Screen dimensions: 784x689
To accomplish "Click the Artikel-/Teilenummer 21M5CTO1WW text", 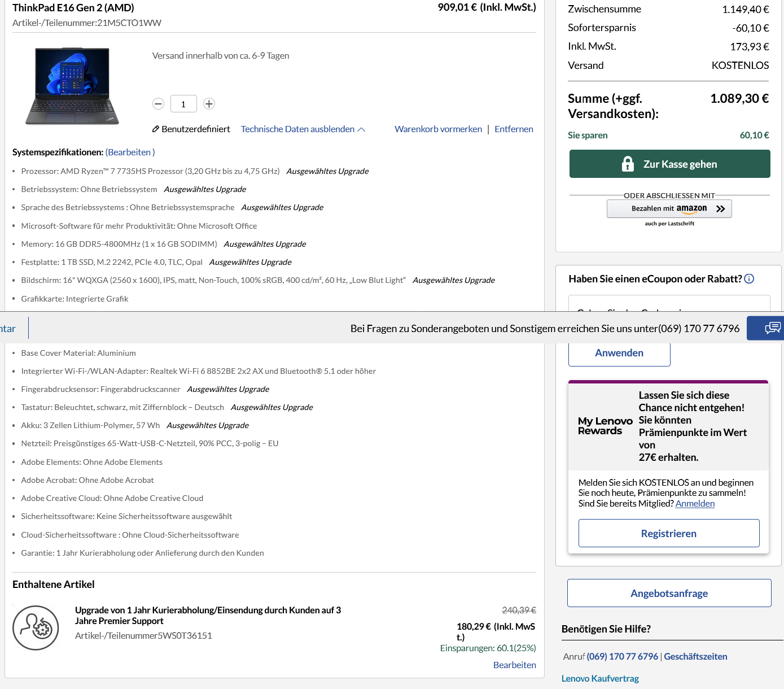I will pyautogui.click(x=87, y=23).
